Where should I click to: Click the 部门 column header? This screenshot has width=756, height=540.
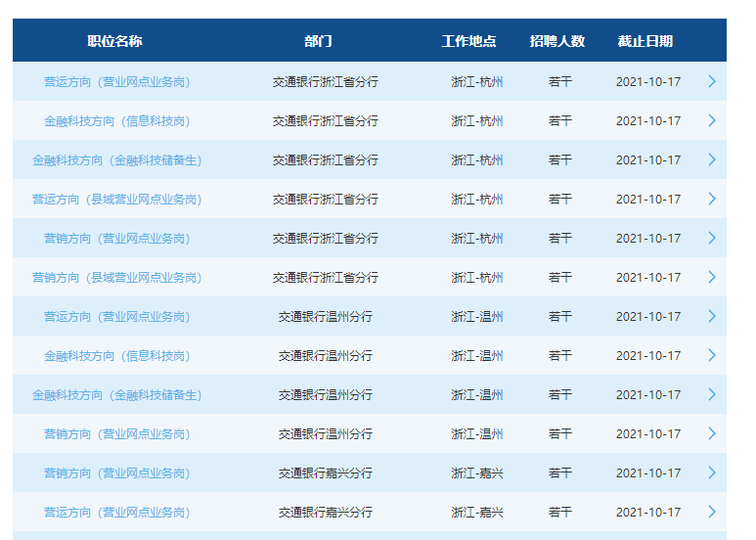pyautogui.click(x=318, y=41)
